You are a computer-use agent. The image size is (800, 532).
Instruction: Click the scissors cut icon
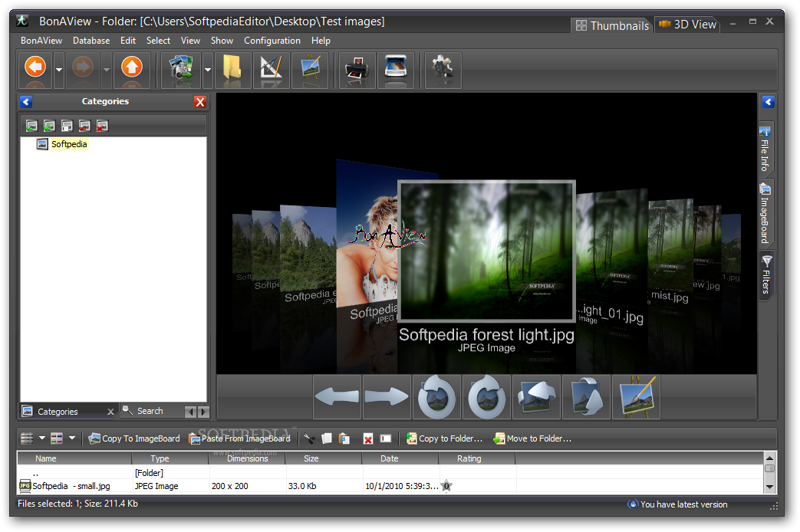tap(309, 438)
